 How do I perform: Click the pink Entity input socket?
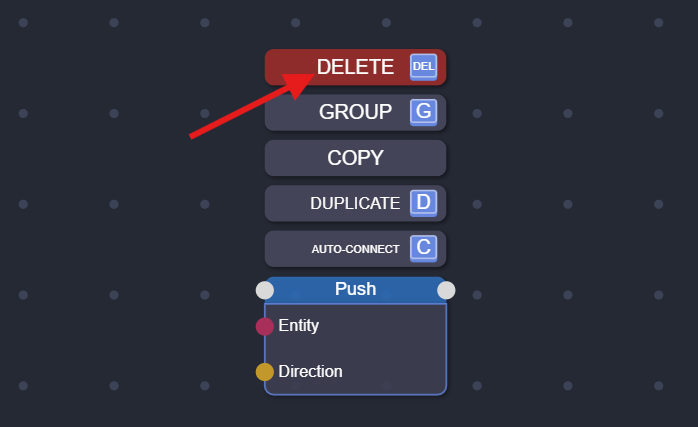tap(264, 326)
